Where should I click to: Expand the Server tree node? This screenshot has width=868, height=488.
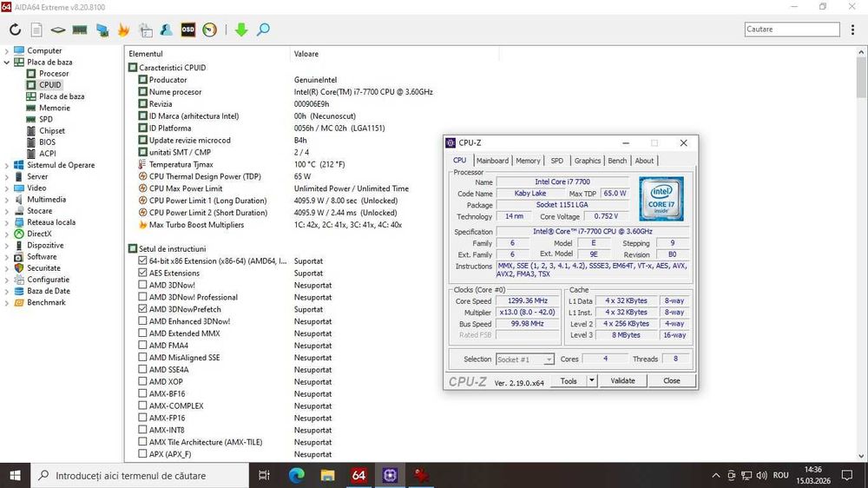7,176
